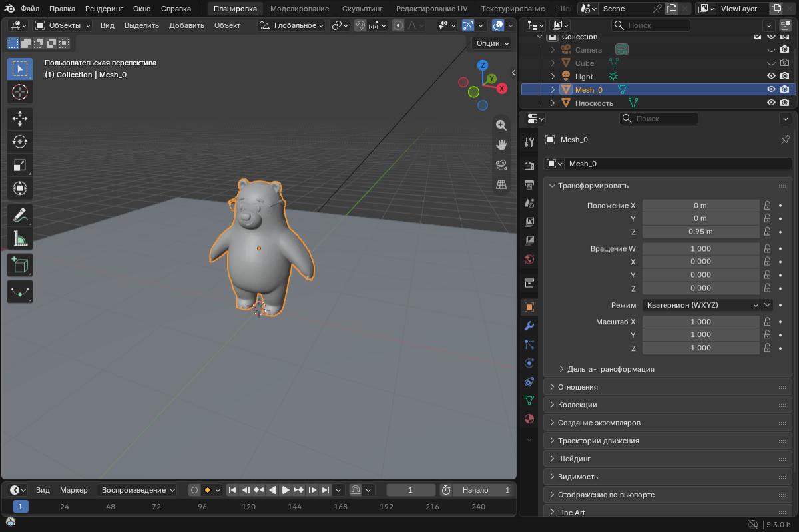Expand the Дельта-трансформация subpanel
The height and width of the screenshot is (532, 799).
pos(611,369)
